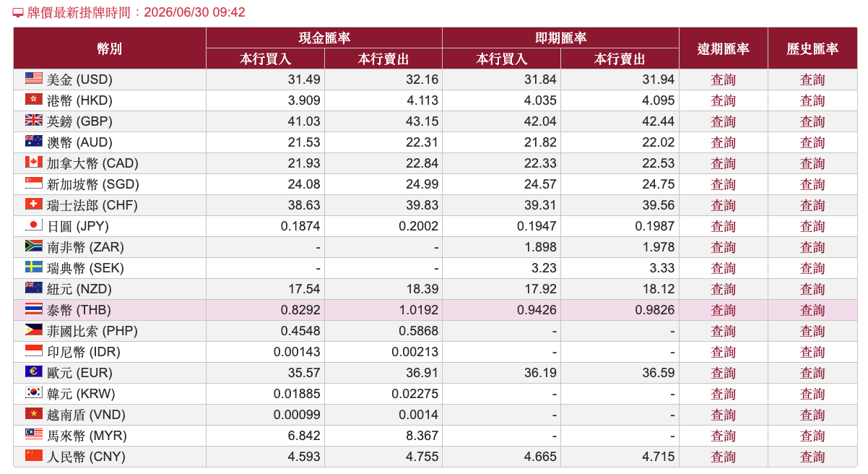This screenshot has height=474, width=868.
Task: Open 遠期匯率 查詢 for 南非幣 (ZAR)
Action: (723, 247)
